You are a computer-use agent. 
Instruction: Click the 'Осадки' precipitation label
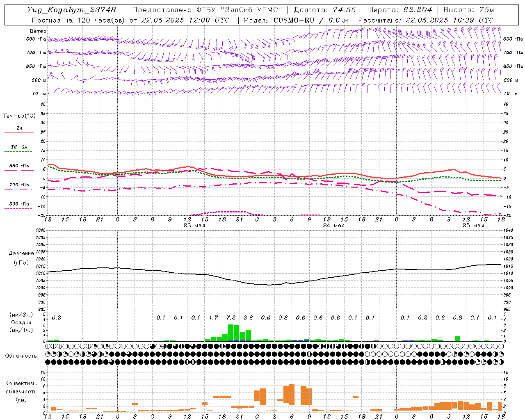[21, 322]
